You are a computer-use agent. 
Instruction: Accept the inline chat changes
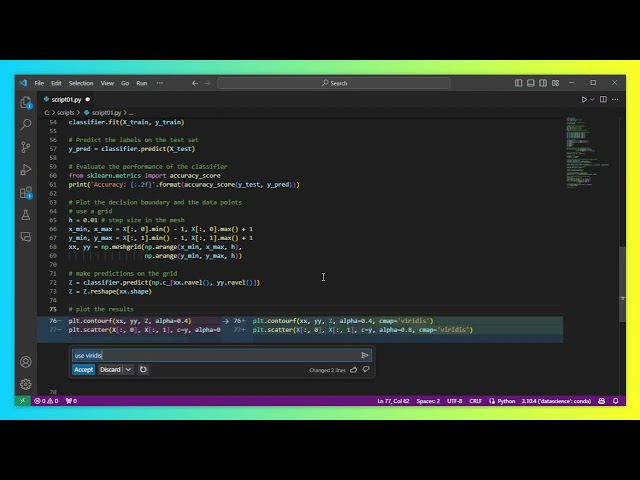[83, 369]
